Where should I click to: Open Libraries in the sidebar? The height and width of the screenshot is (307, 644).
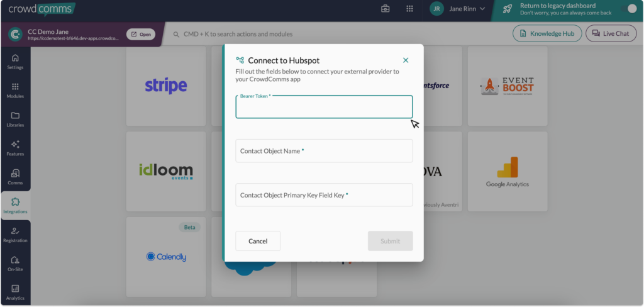coord(15,120)
